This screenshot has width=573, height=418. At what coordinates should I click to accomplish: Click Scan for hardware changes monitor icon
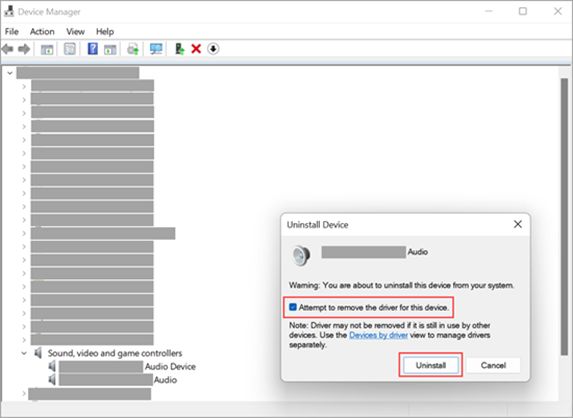156,49
